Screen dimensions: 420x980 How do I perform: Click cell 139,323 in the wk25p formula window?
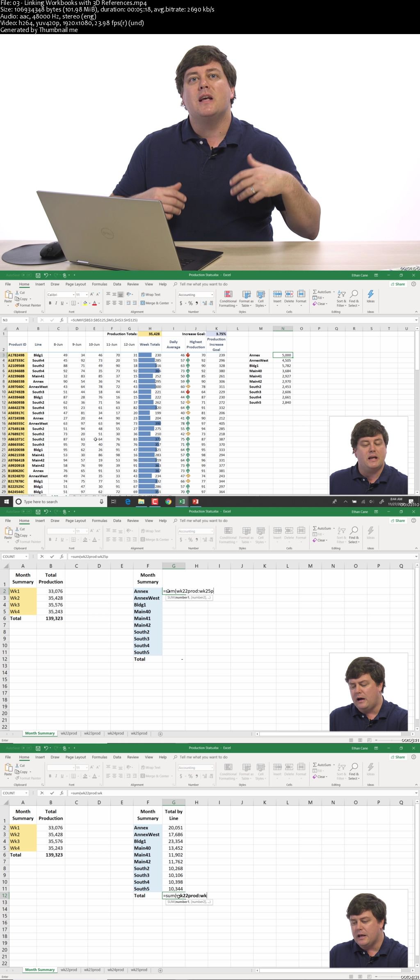click(x=51, y=618)
